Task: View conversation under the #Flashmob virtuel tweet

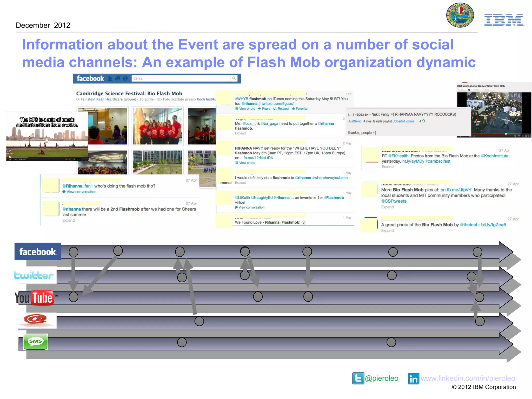Action: (x=250, y=207)
